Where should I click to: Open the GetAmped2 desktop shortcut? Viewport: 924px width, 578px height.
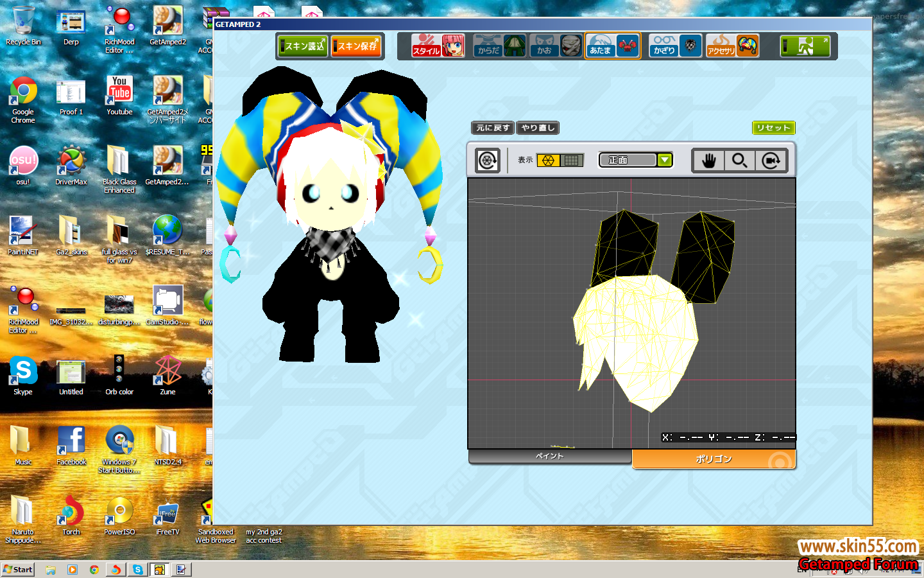(167, 26)
